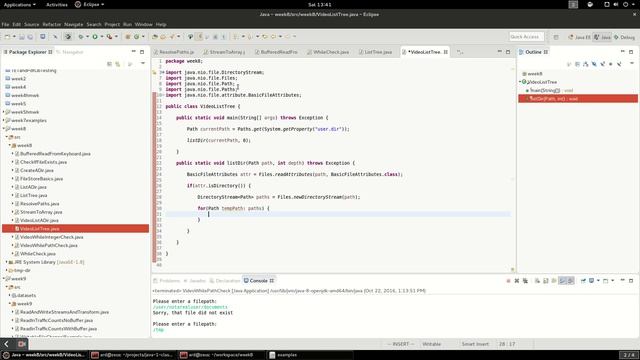Click Remove All Terminated Launches icon
640x360 pixels.
(525, 281)
